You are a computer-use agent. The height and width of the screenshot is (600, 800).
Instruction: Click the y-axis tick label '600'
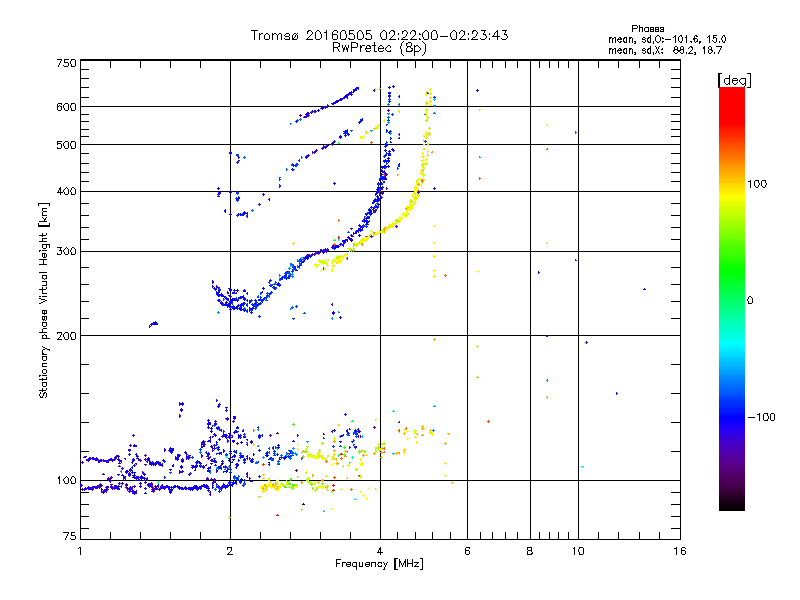tap(66, 107)
